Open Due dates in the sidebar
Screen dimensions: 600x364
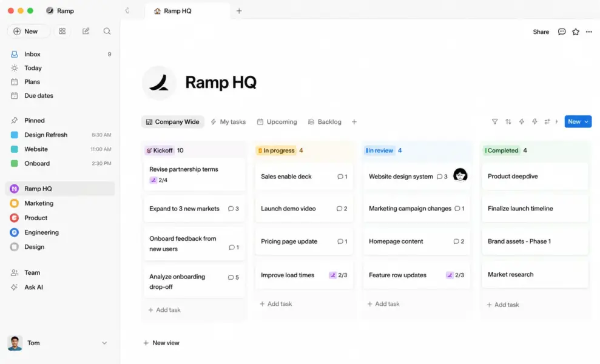click(x=61, y=95)
